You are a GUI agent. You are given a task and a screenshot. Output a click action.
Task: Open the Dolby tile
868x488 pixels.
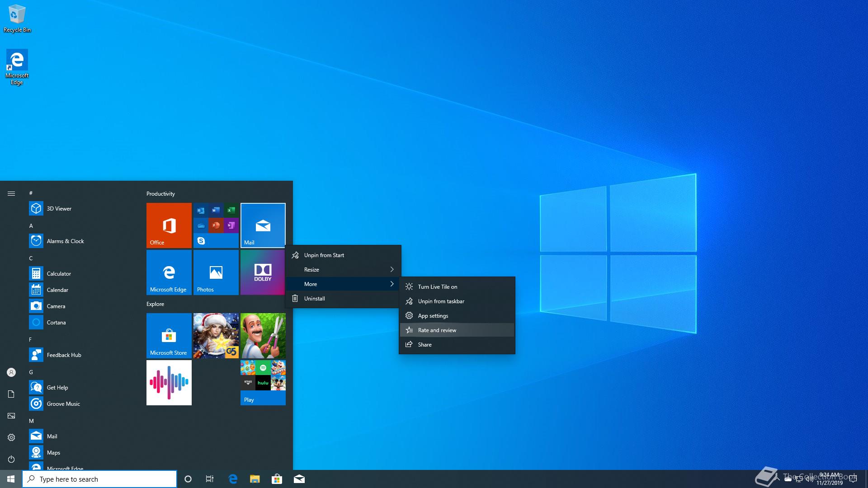(263, 272)
